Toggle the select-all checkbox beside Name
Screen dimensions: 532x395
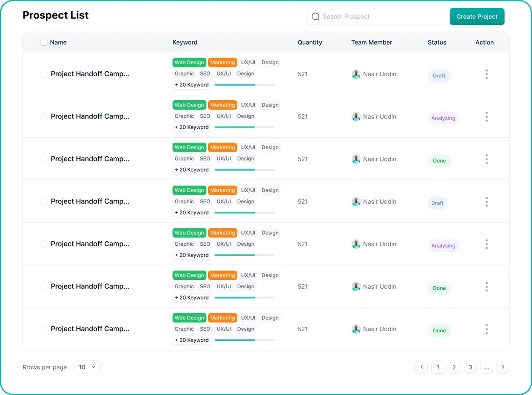[x=44, y=42]
